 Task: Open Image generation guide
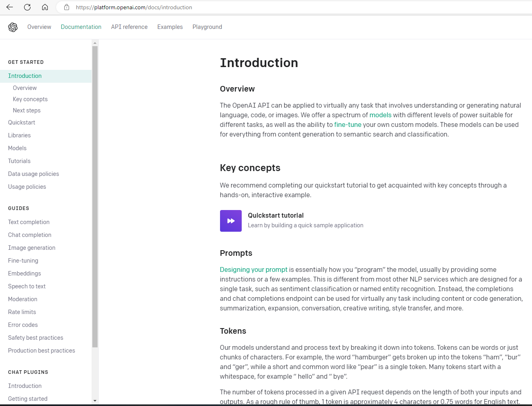click(32, 248)
